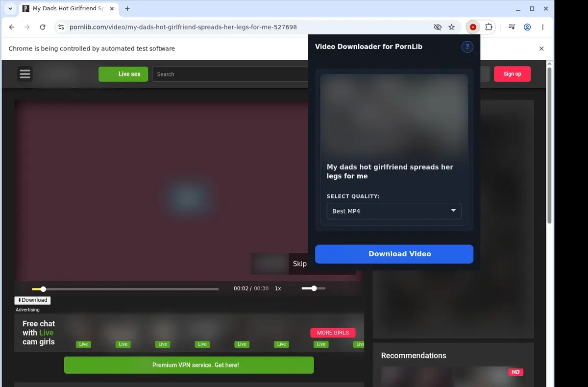Open the Extensions puzzle icon

point(489,27)
